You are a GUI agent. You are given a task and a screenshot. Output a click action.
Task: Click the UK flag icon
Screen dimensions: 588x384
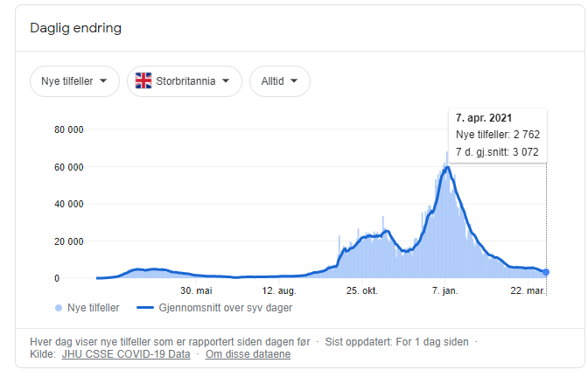(x=143, y=81)
